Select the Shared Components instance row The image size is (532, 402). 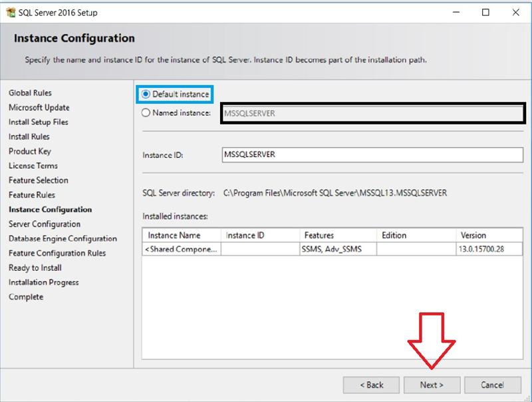point(182,249)
